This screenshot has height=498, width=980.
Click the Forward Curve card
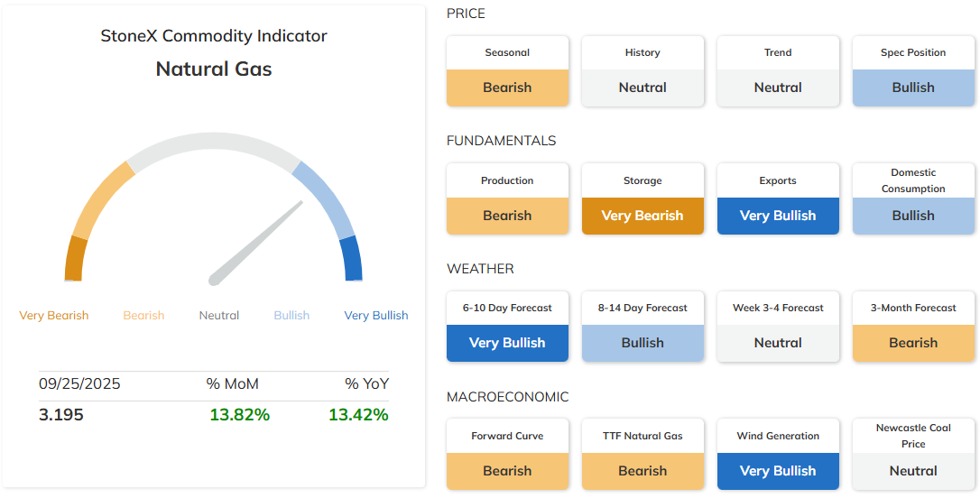click(507, 455)
